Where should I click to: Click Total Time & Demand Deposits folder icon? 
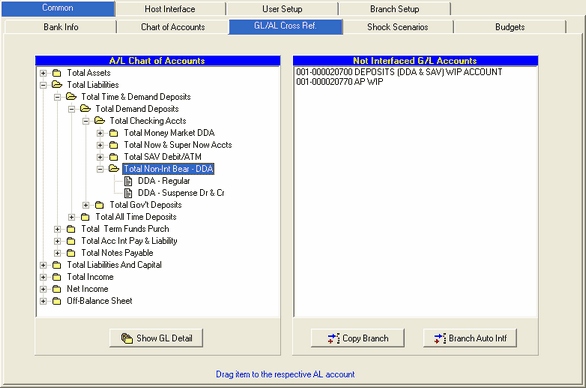[71, 96]
